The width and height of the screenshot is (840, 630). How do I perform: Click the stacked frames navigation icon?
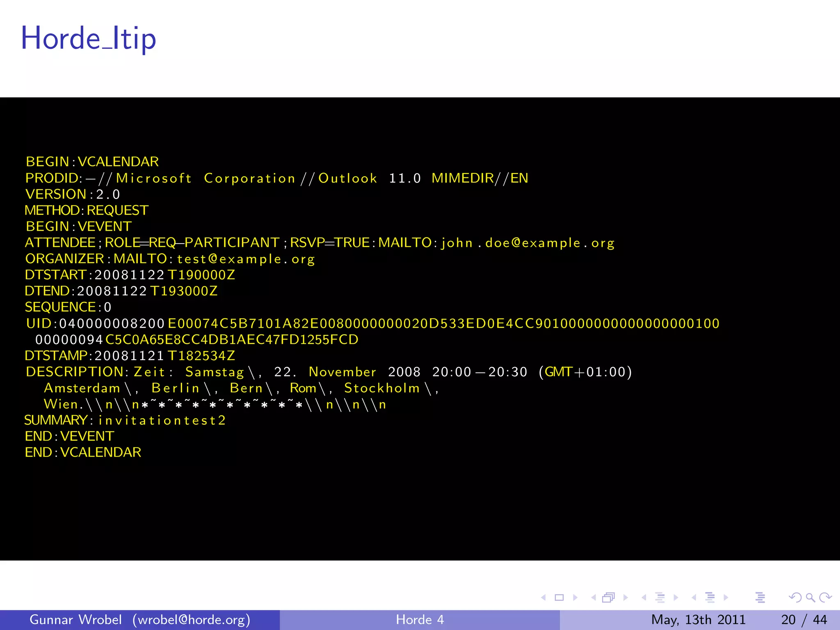(x=609, y=598)
